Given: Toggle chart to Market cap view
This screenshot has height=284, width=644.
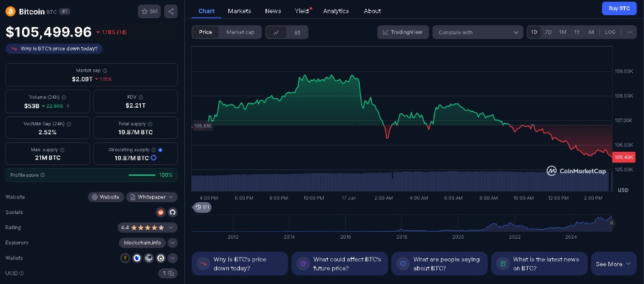Looking at the screenshot, I should click(x=240, y=32).
